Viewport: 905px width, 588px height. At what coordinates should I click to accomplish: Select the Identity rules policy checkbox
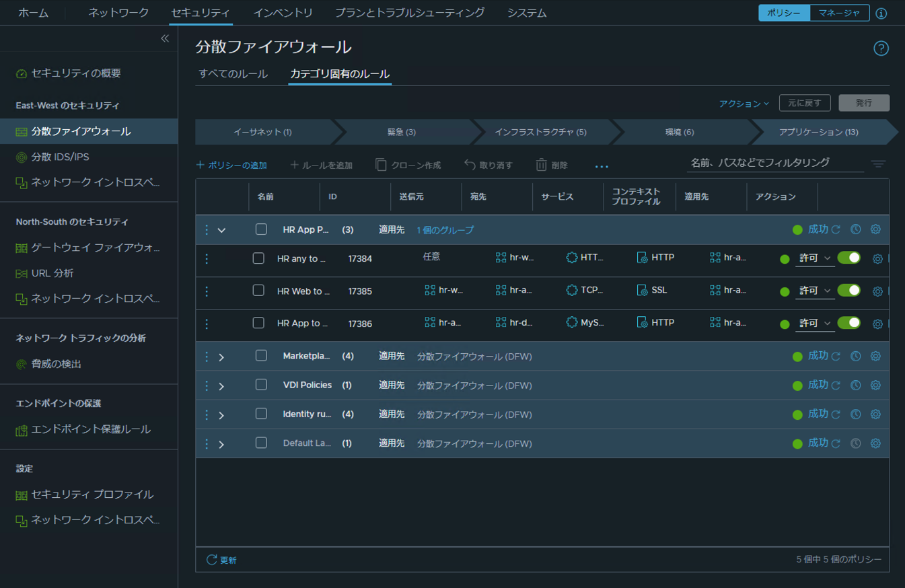[261, 414]
